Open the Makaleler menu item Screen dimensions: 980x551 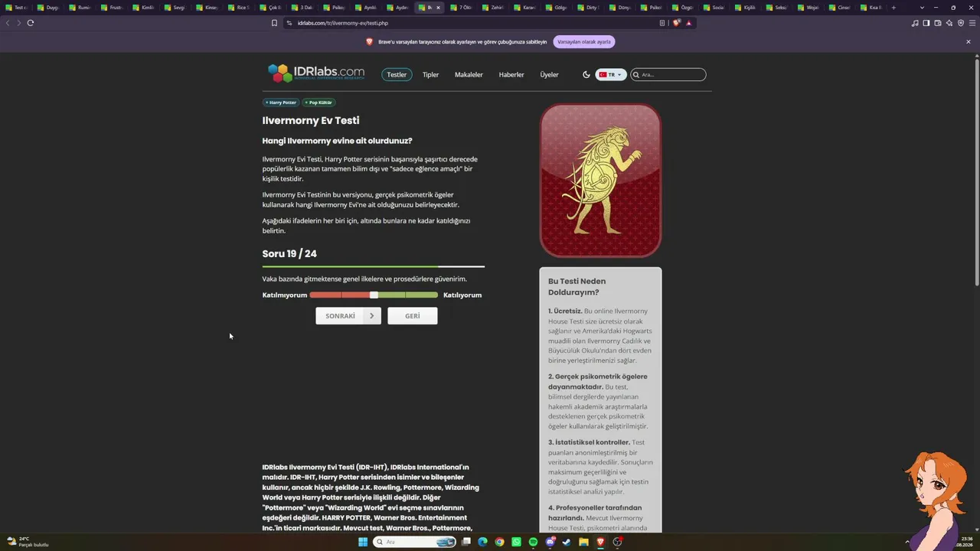pyautogui.click(x=469, y=75)
